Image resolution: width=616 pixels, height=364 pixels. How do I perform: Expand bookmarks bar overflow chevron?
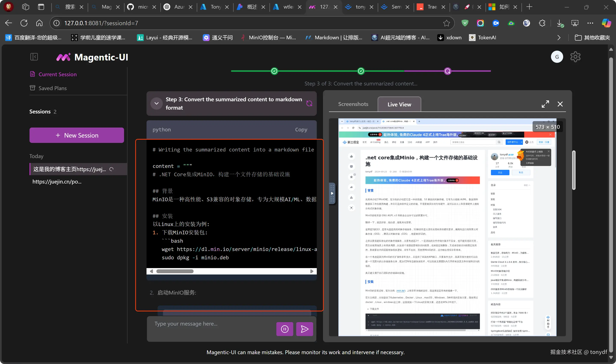(559, 38)
